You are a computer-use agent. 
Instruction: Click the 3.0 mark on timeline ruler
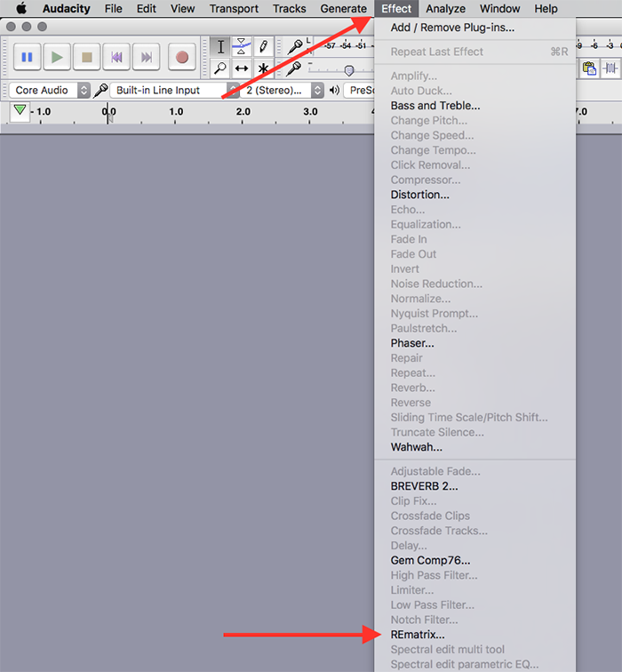(x=310, y=111)
